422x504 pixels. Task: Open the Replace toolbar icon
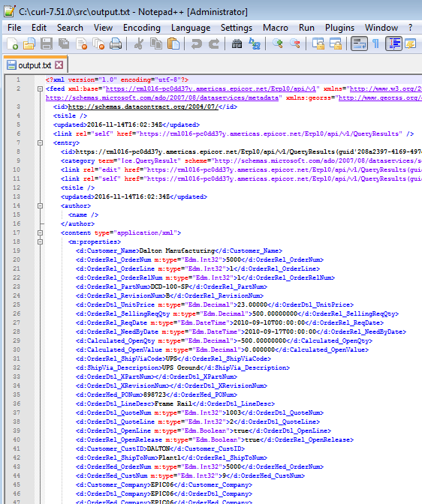[x=255, y=43]
